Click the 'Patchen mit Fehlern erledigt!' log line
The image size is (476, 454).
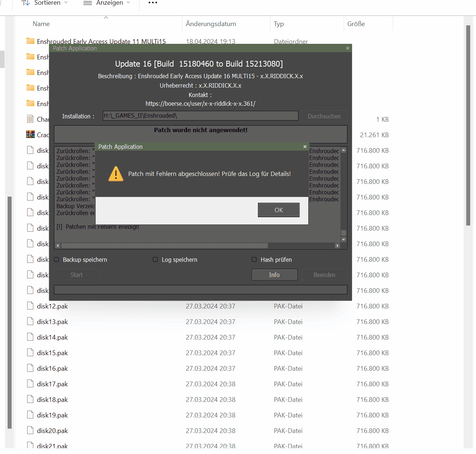pos(98,227)
